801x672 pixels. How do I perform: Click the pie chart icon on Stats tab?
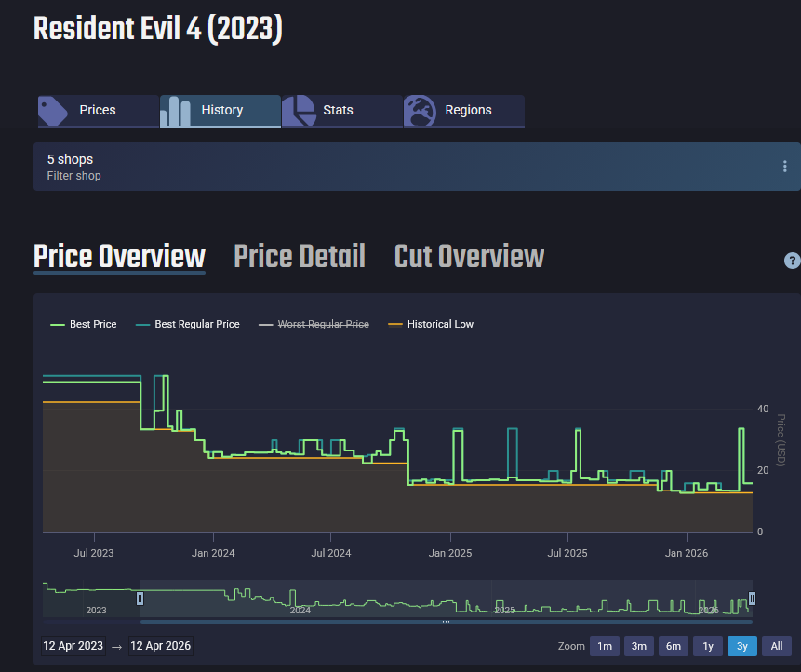[x=299, y=111]
